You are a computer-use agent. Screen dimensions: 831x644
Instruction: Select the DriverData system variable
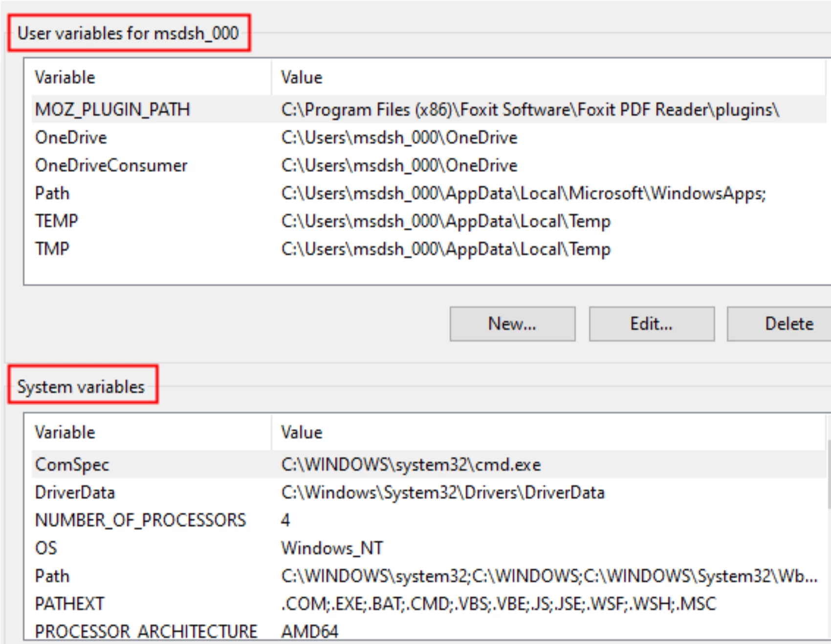[x=76, y=492]
